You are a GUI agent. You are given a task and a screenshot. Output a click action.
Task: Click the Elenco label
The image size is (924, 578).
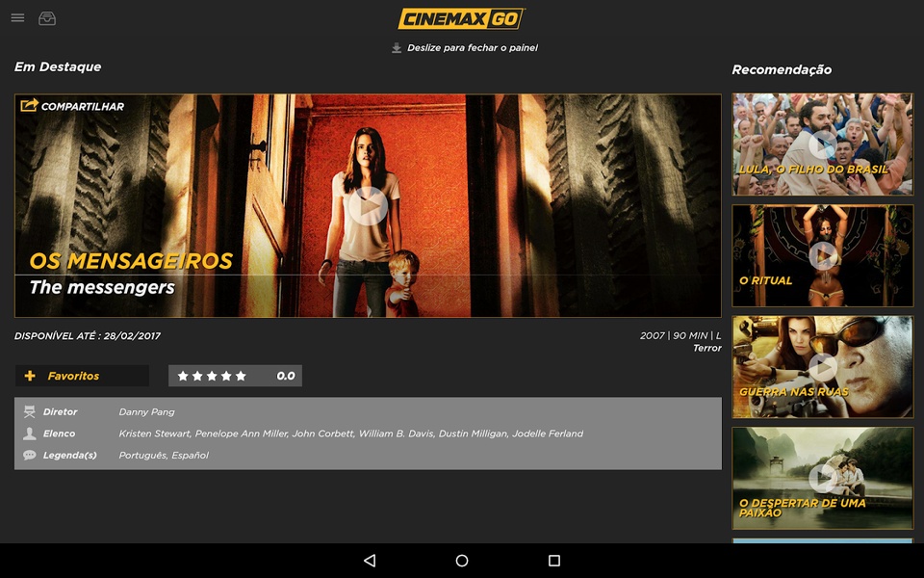(59, 433)
